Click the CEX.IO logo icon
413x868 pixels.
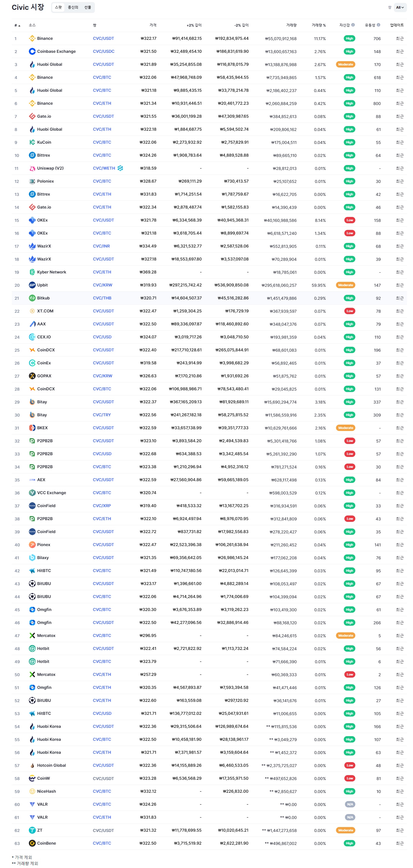[32, 337]
